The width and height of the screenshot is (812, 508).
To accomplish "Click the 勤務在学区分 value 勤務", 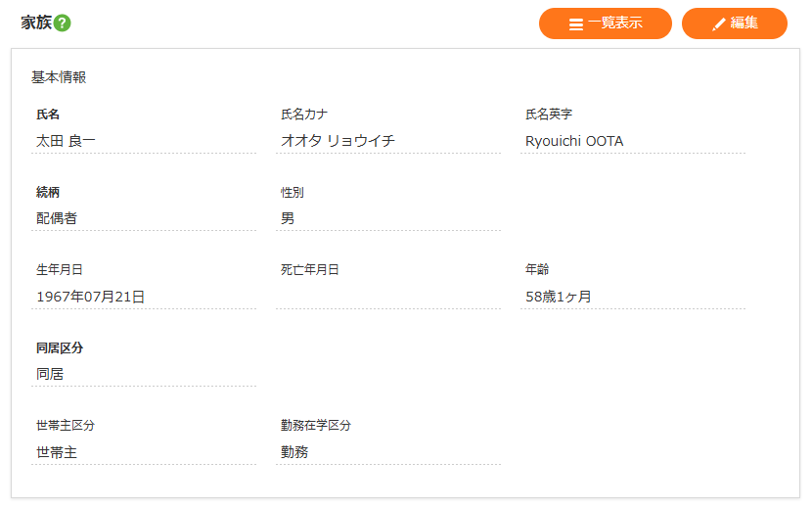I will click(294, 452).
